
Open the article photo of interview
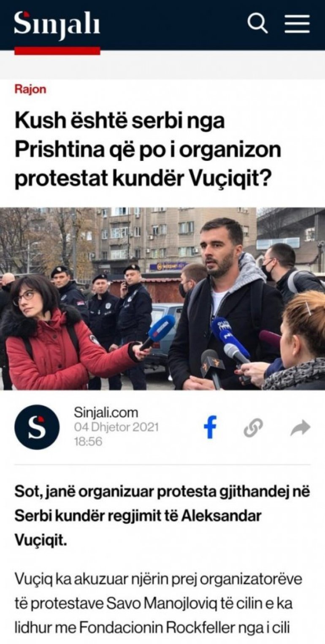[x=162, y=299]
